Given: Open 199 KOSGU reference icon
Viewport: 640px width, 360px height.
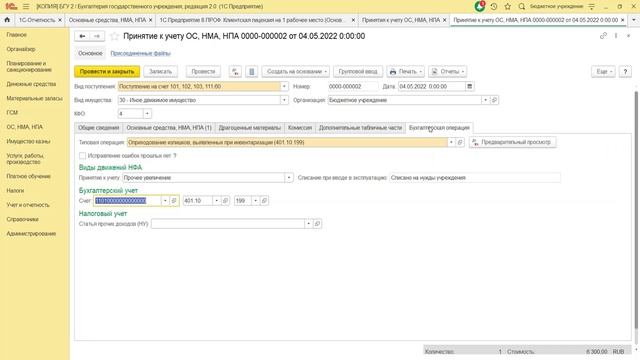Looking at the screenshot, I should 264,201.
